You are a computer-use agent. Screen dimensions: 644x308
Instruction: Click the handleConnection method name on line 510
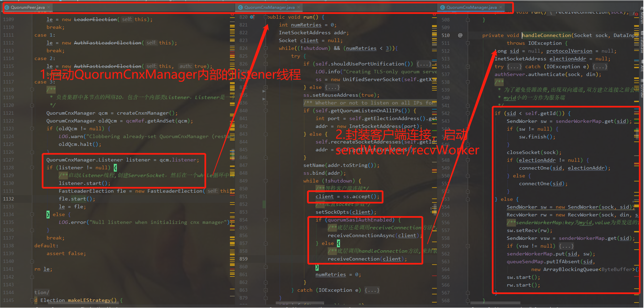pos(546,35)
